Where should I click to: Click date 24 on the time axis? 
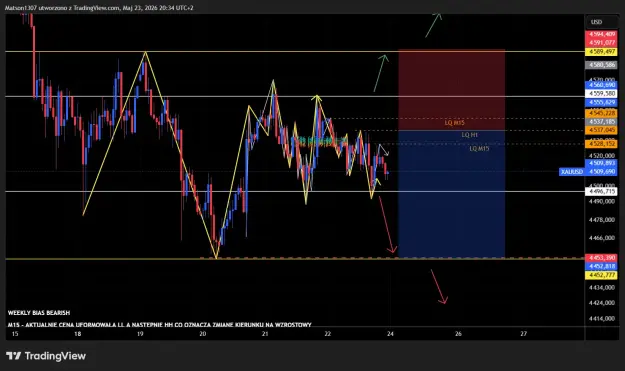point(390,334)
